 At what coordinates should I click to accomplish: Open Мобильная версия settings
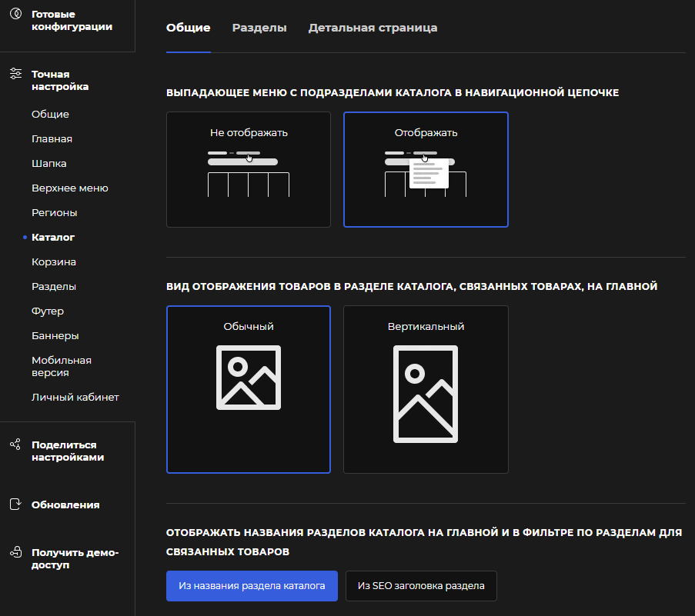pyautogui.click(x=62, y=367)
